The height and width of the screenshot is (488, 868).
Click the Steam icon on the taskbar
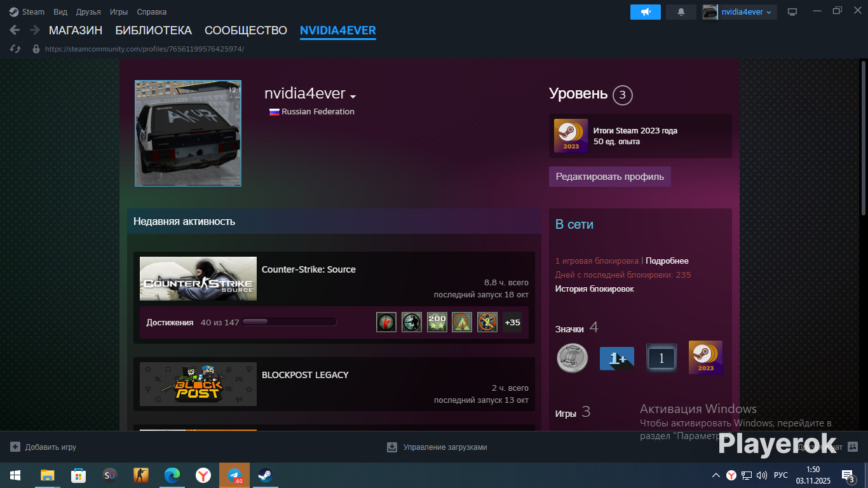266,475
